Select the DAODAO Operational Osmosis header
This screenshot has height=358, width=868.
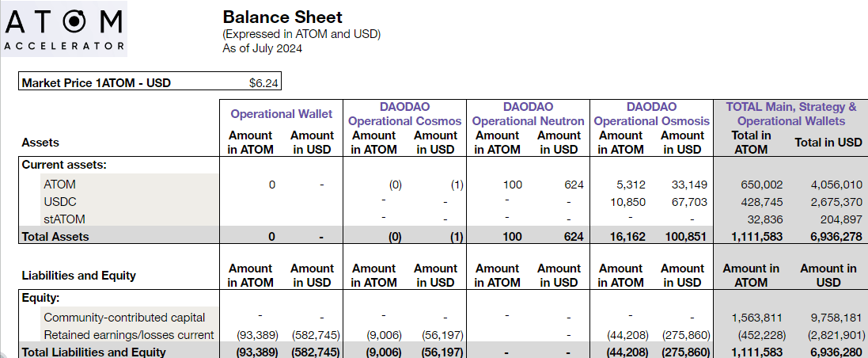651,114
